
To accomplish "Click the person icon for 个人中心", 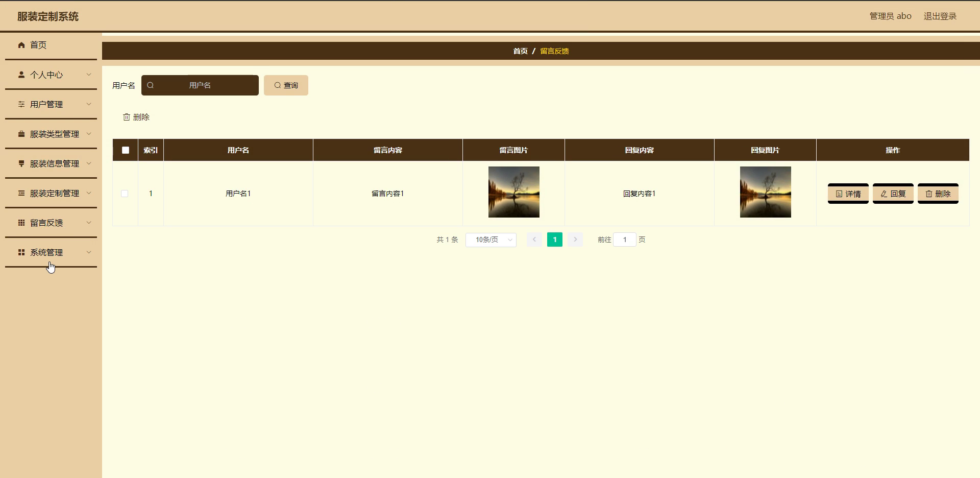I will pyautogui.click(x=21, y=75).
